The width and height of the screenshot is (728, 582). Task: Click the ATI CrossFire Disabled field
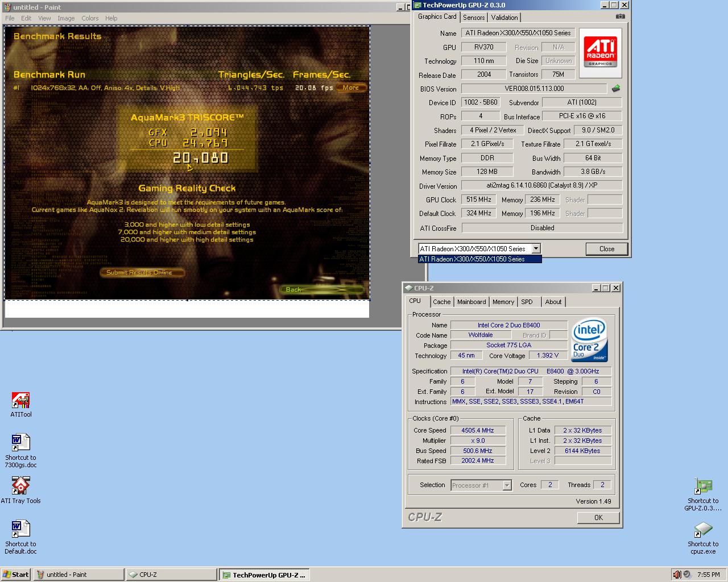(x=542, y=228)
